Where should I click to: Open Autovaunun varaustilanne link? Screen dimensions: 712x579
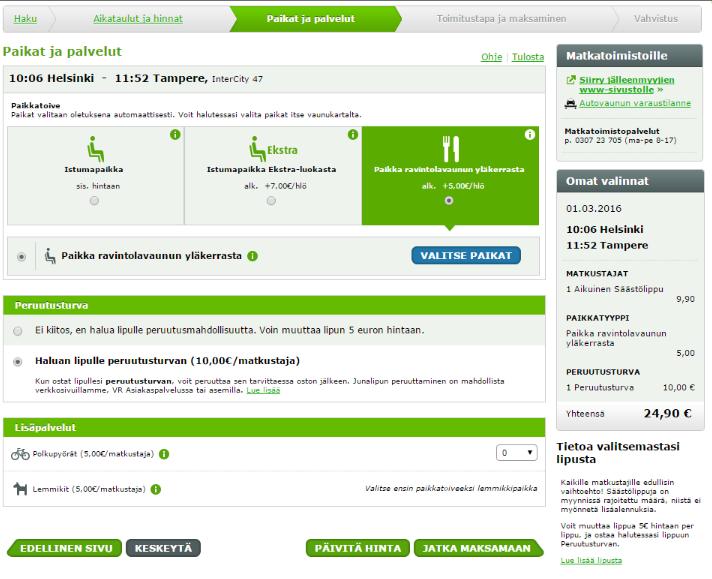635,103
